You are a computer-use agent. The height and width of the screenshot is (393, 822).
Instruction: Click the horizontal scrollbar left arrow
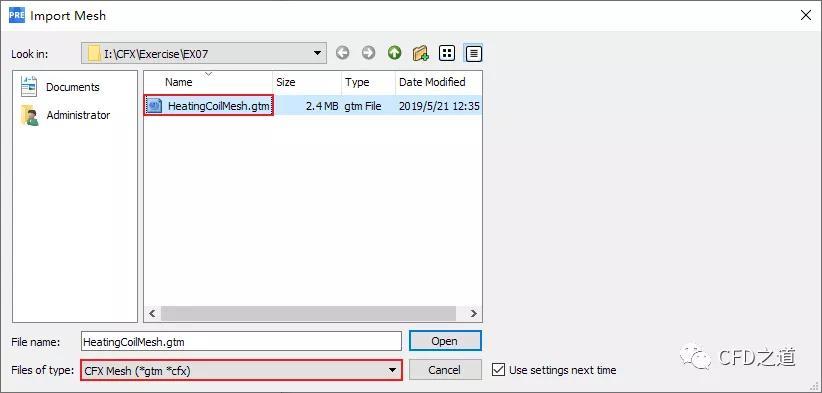(x=152, y=313)
